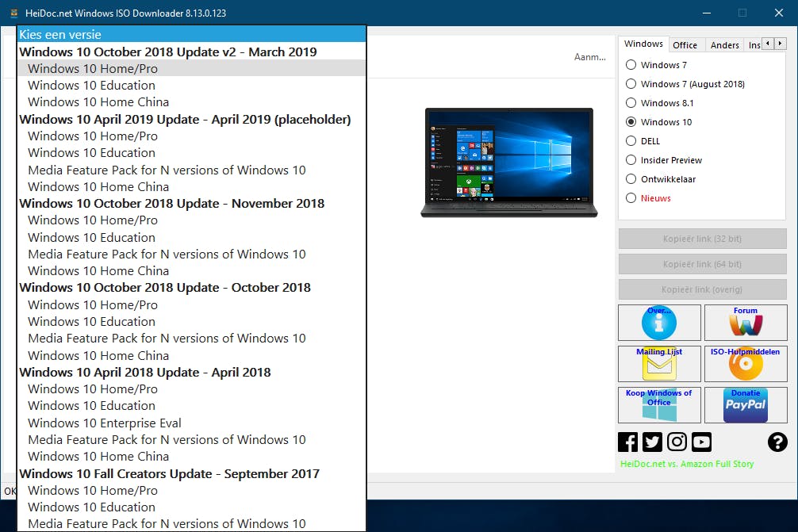Switch to the partially shown Ins tab

coord(754,45)
